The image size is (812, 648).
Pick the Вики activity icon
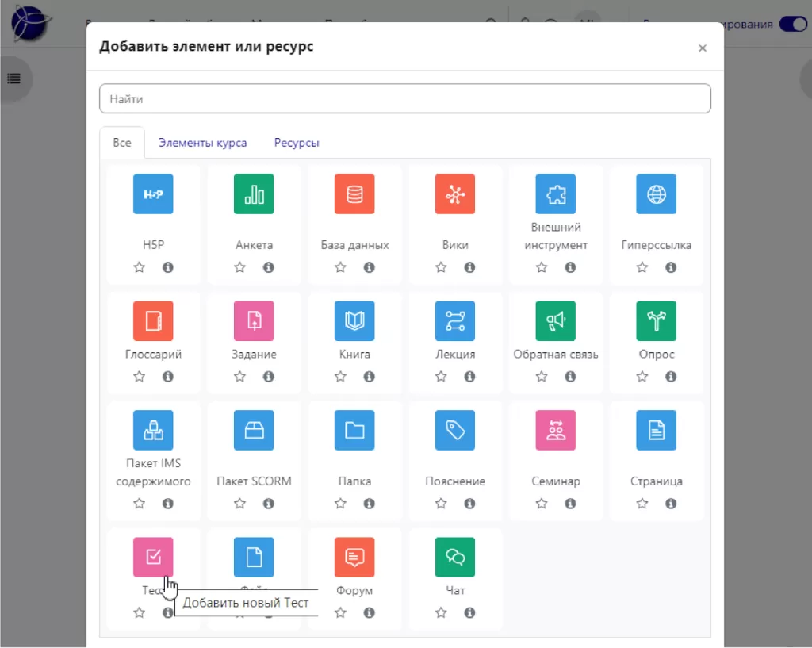pyautogui.click(x=455, y=194)
